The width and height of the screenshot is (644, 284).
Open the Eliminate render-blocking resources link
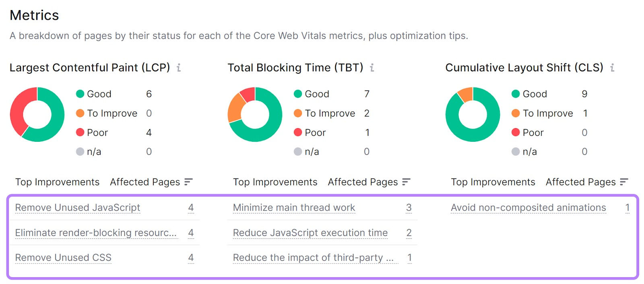[x=96, y=233]
